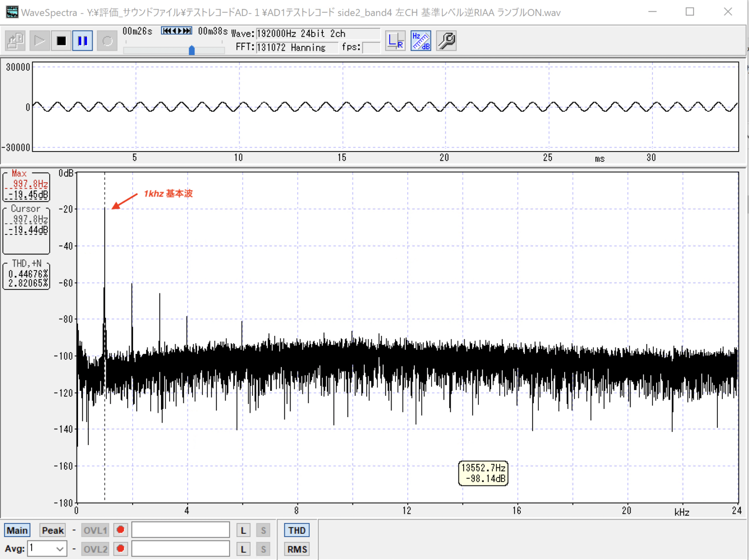This screenshot has height=560, width=749.
Task: Toggle the OVL2 overlay button
Action: click(x=95, y=549)
